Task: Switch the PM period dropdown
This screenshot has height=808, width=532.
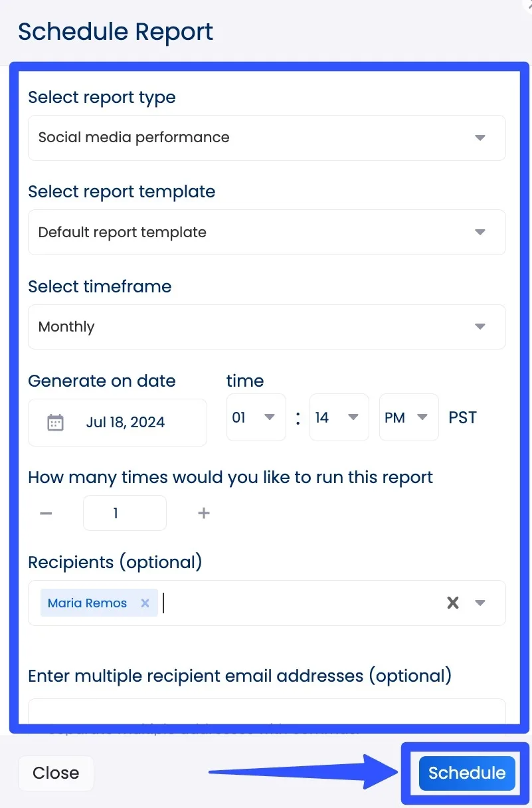Action: pos(408,417)
